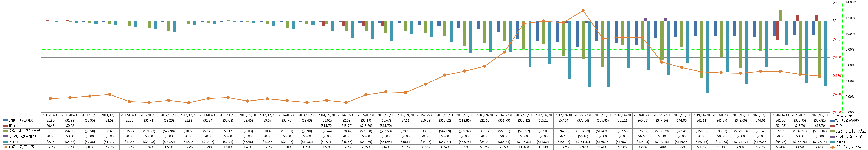Click the first orange line marker at 2011/03/31
The image size is (868, 150).
coord(51,99)
